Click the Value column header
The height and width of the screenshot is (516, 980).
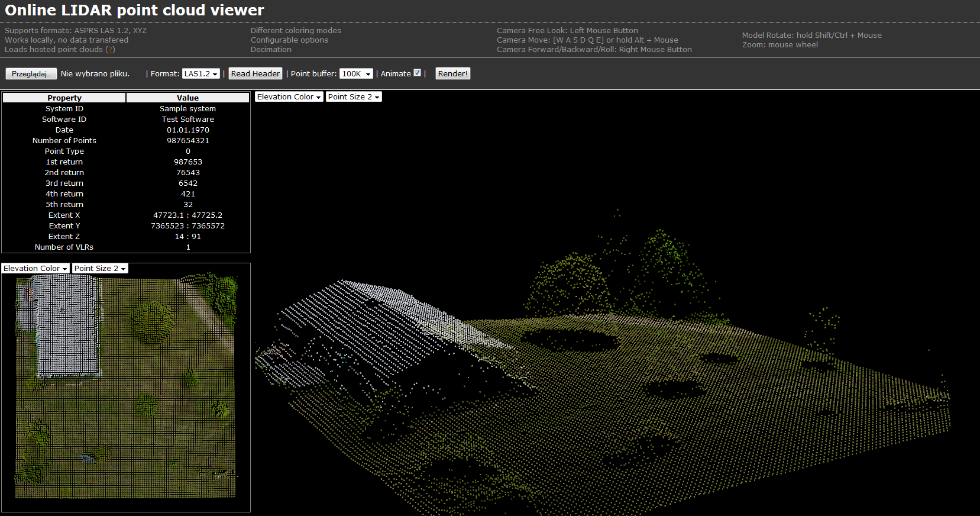tap(187, 98)
